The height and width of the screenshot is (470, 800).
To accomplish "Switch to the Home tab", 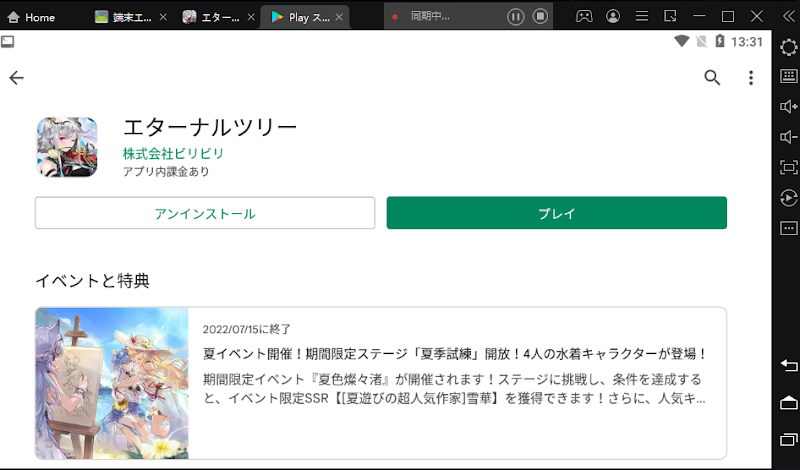I will click(32, 17).
